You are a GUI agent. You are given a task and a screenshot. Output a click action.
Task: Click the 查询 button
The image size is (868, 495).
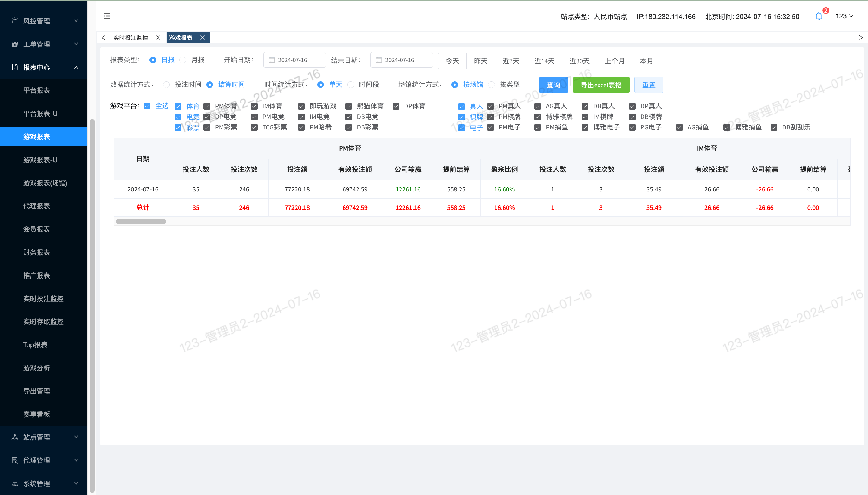[x=553, y=85]
